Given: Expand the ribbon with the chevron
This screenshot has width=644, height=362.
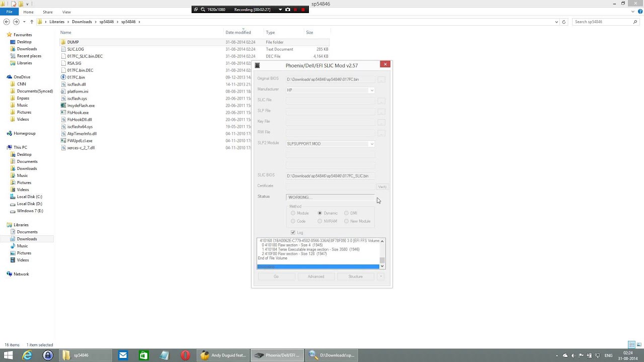Looking at the screenshot, I should click(634, 12).
